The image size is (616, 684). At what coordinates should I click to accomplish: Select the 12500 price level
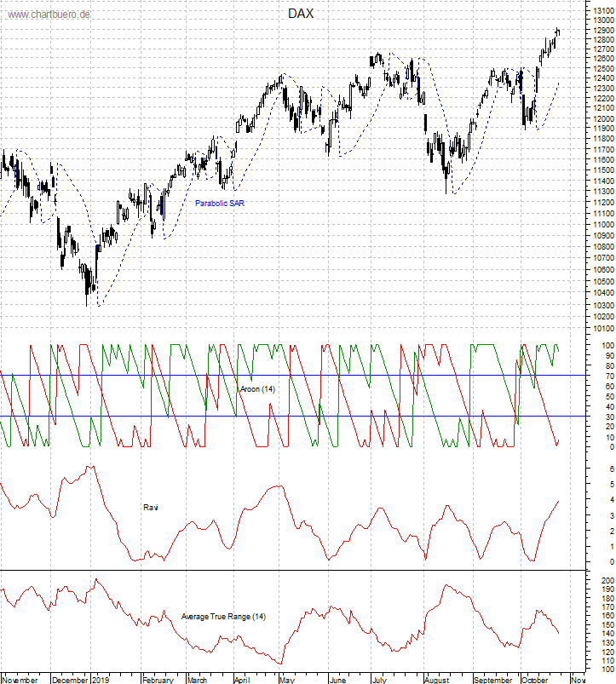tap(603, 68)
